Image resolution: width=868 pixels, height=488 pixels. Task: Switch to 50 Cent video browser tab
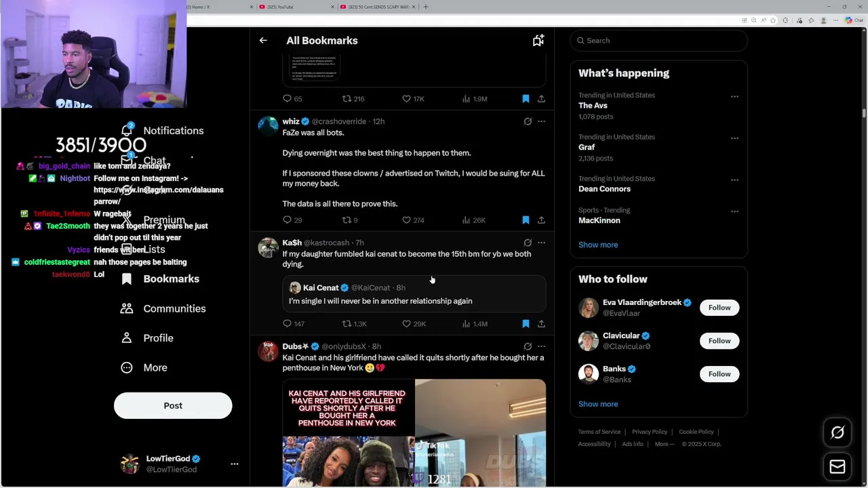point(376,7)
